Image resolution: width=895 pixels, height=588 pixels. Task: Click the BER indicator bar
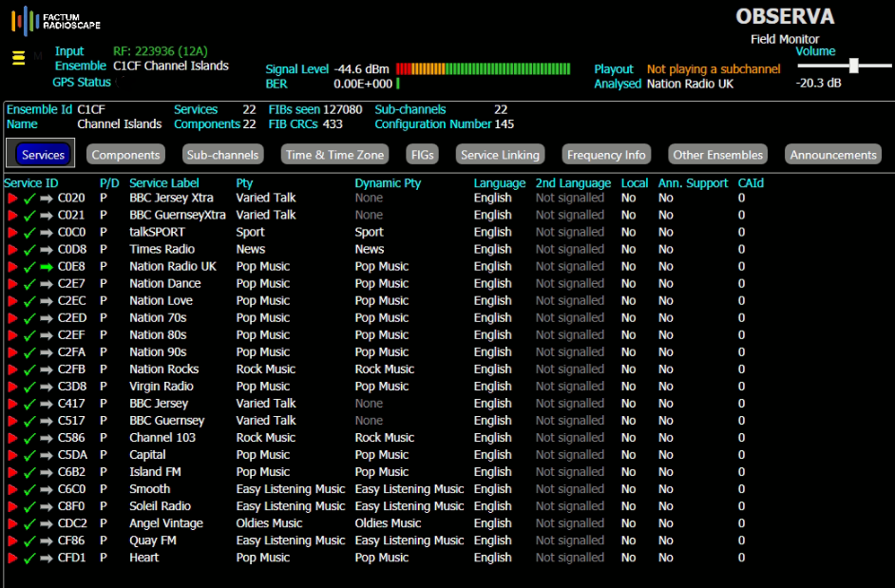398,84
